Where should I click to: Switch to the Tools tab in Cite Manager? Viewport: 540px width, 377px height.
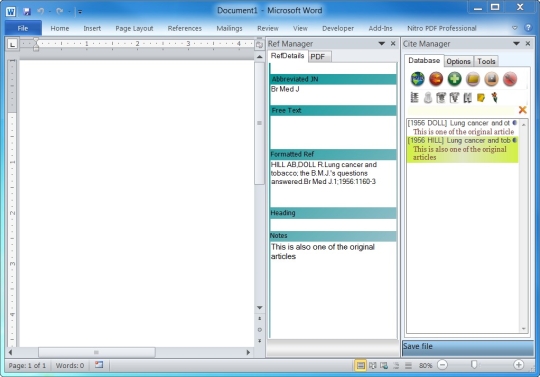tap(486, 61)
